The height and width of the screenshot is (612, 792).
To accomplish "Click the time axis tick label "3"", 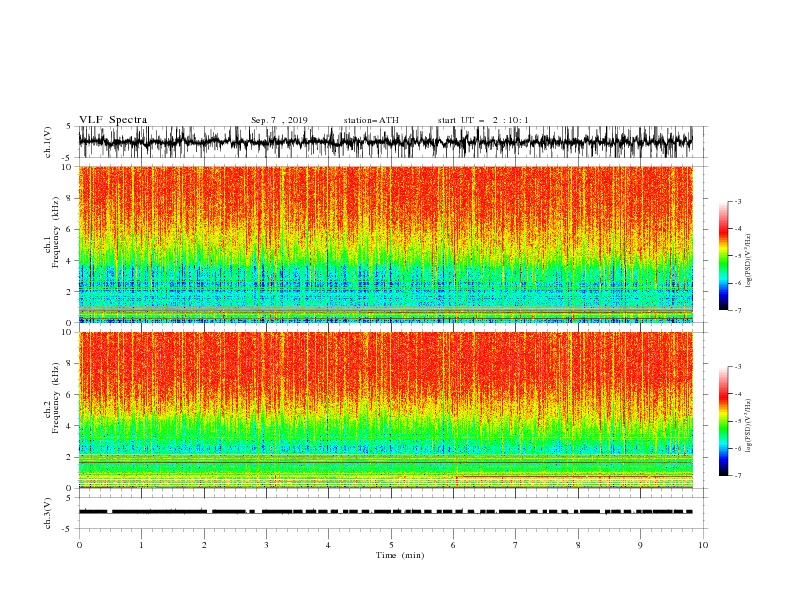I will point(266,545).
